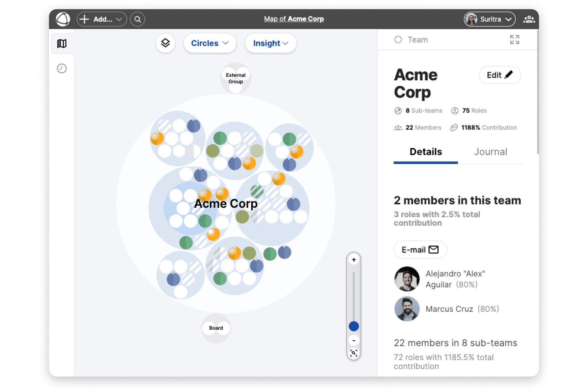Click the layers stack icon
The width and height of the screenshot is (588, 392).
coord(165,43)
